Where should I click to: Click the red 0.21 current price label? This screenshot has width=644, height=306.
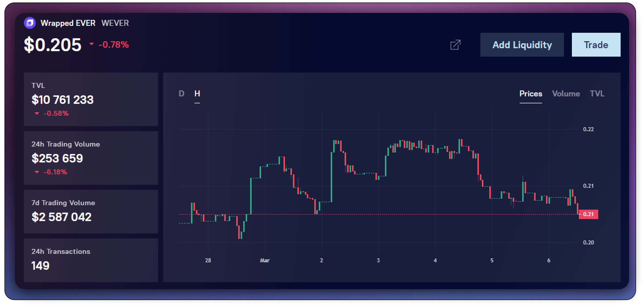(588, 214)
